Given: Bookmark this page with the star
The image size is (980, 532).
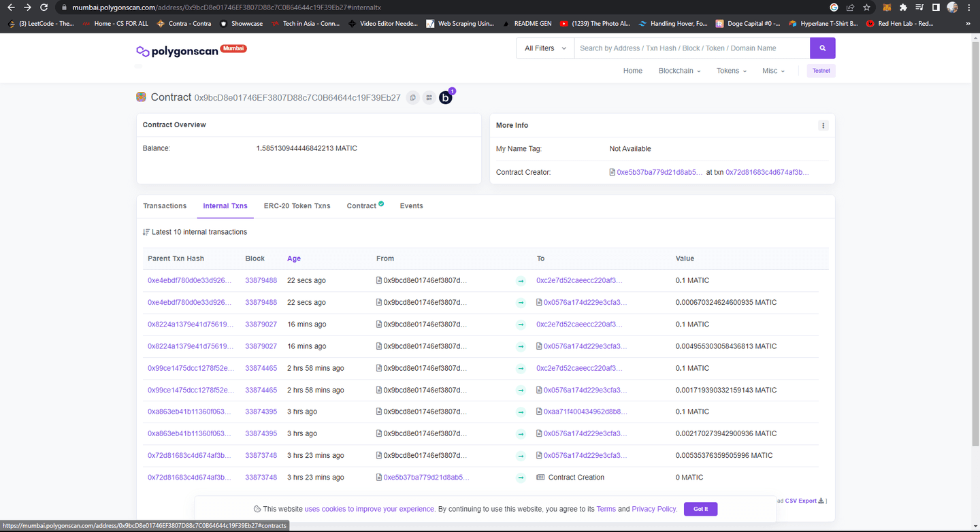Looking at the screenshot, I should [x=866, y=7].
